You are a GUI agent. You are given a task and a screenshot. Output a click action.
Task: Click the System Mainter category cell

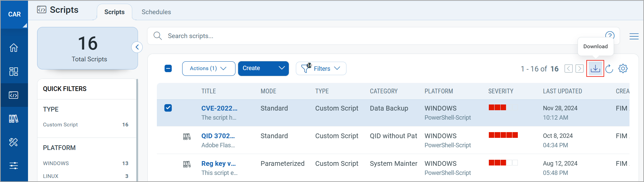[x=393, y=163]
